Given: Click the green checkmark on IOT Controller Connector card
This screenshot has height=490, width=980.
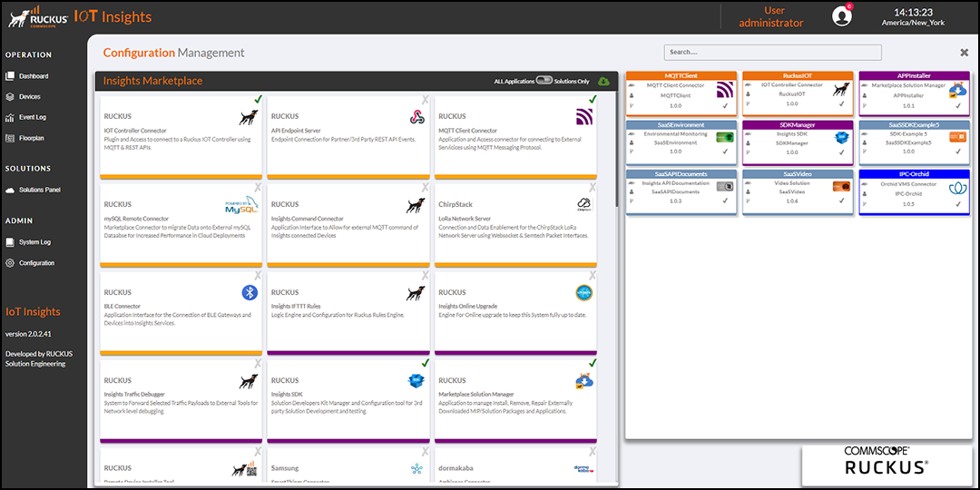Looking at the screenshot, I should 258,100.
